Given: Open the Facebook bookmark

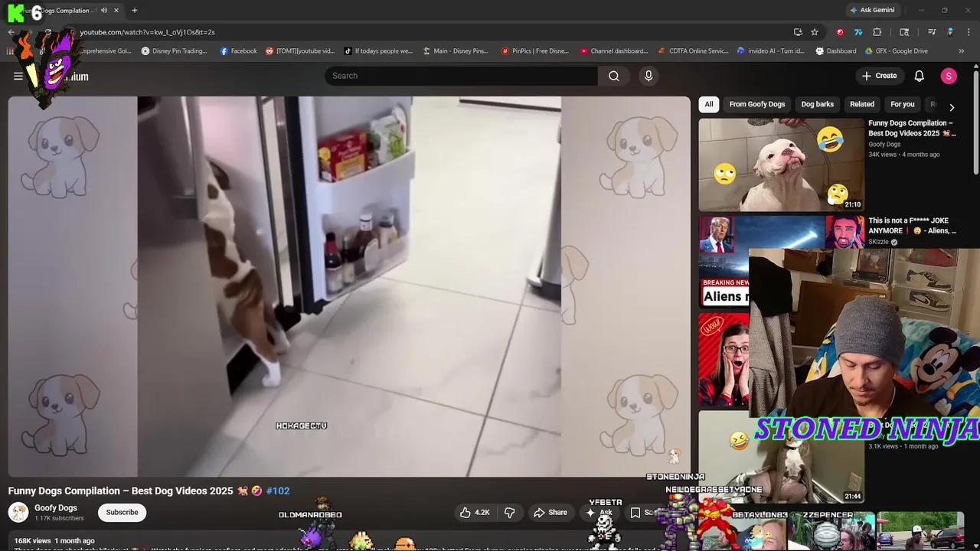Looking at the screenshot, I should point(238,51).
